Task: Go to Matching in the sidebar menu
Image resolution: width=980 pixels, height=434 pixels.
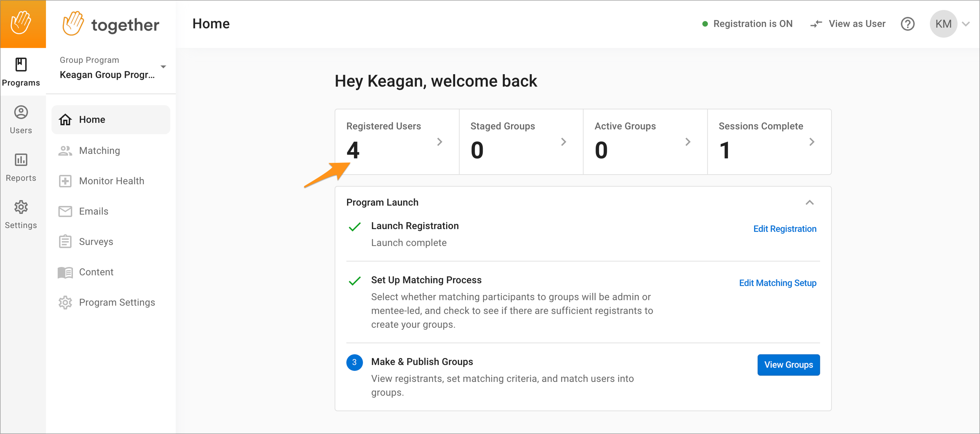Action: click(111, 150)
